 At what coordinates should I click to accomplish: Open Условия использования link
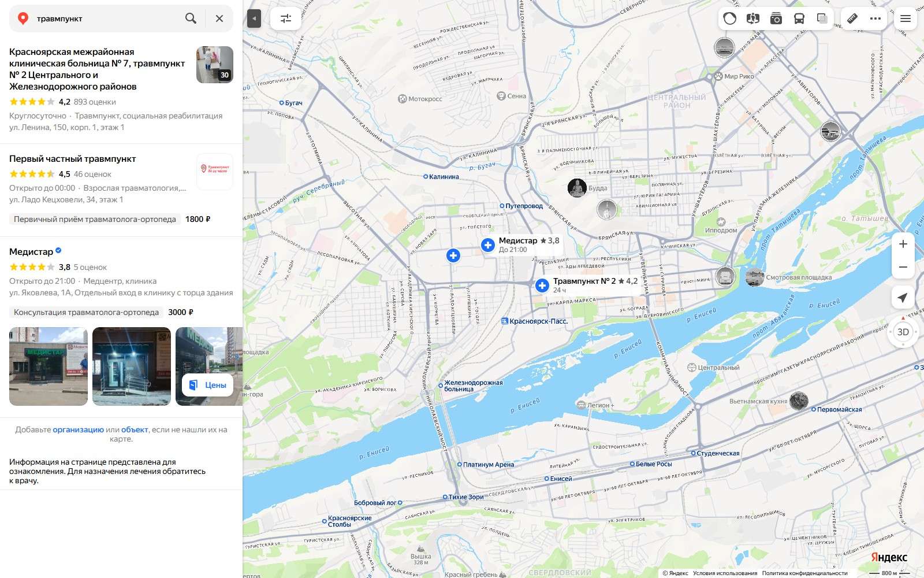tap(725, 573)
